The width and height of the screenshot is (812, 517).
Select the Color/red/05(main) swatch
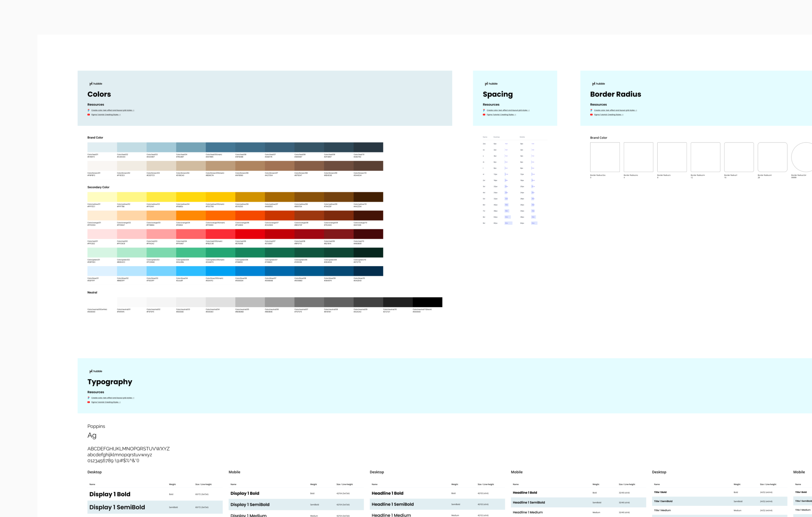coord(220,234)
